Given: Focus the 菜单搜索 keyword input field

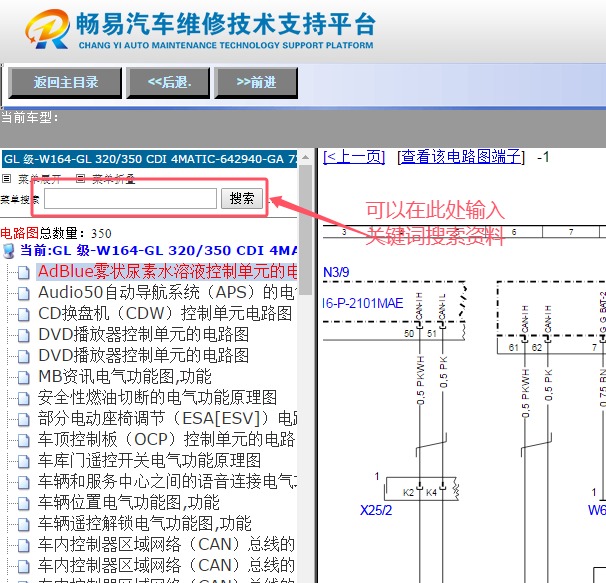Looking at the screenshot, I should pos(130,198).
